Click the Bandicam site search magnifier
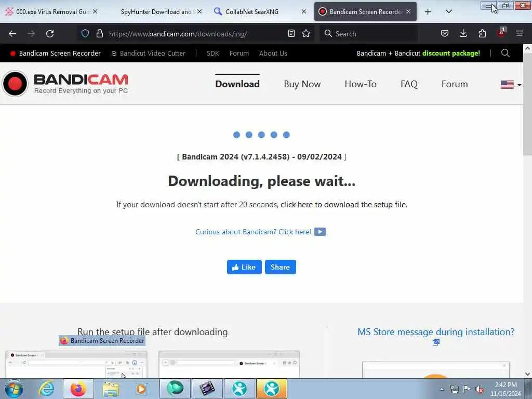 coord(505,53)
